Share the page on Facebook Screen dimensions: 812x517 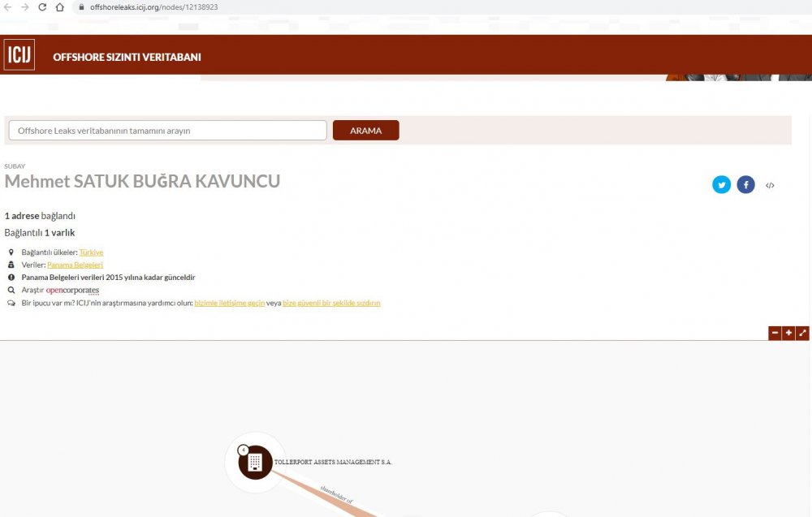coord(745,185)
